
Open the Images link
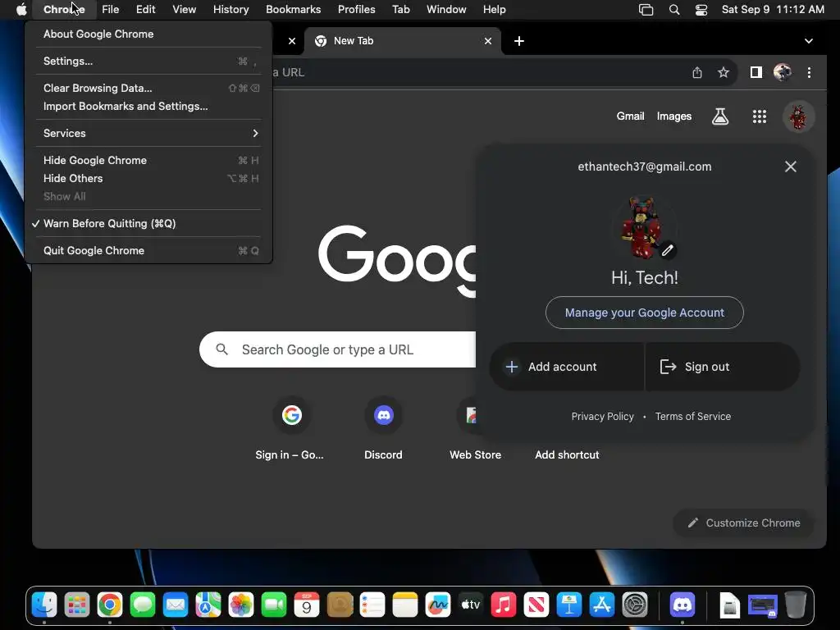[674, 116]
